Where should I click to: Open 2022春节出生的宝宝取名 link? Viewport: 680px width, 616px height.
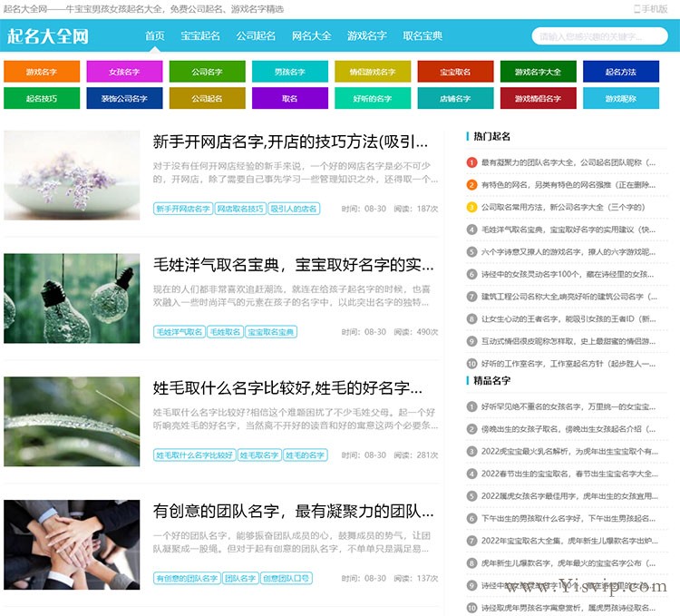click(x=569, y=474)
